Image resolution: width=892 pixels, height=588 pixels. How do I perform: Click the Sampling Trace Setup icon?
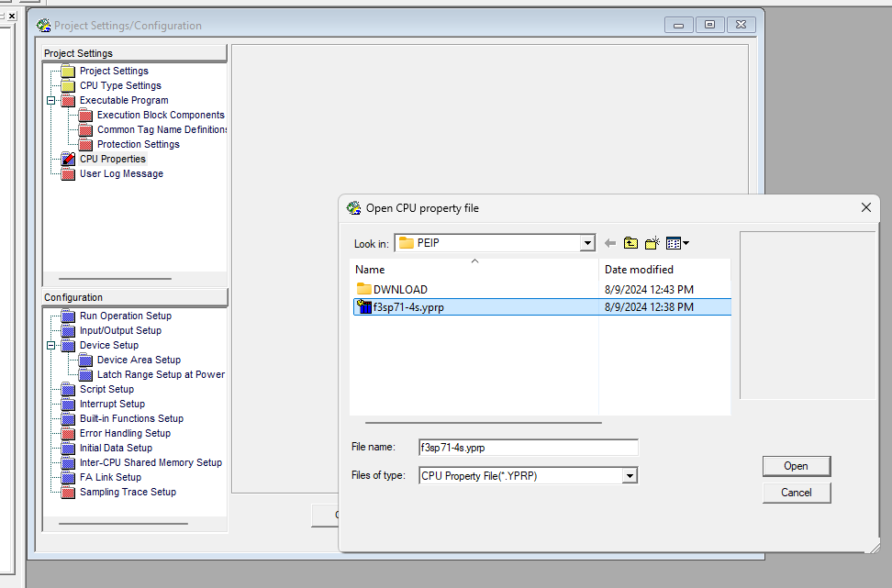(68, 493)
